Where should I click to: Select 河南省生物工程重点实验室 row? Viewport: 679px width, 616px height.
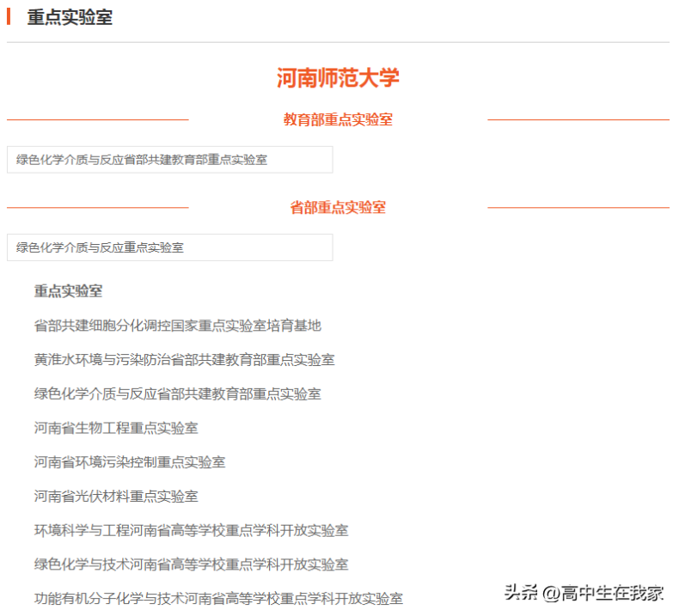tap(116, 428)
